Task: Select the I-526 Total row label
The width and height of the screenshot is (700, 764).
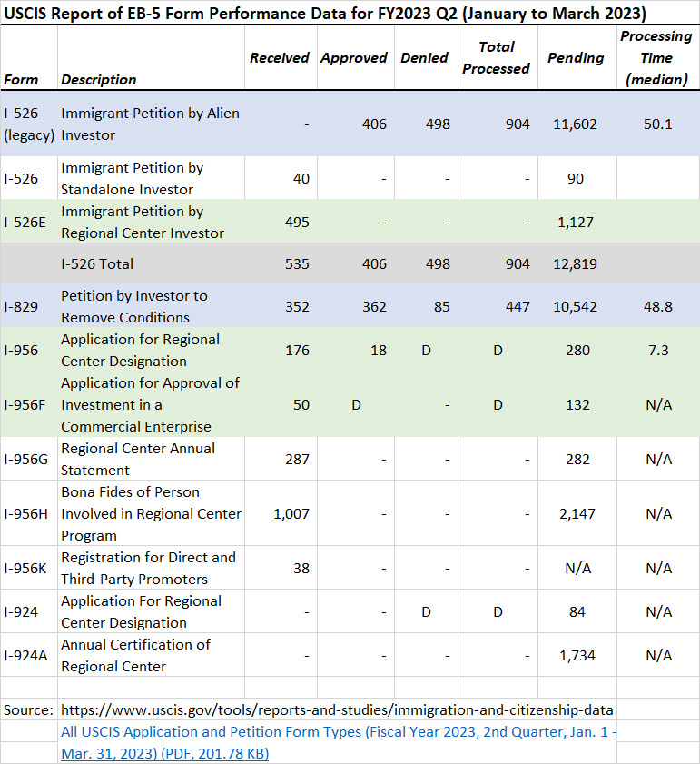Action: 97,264
